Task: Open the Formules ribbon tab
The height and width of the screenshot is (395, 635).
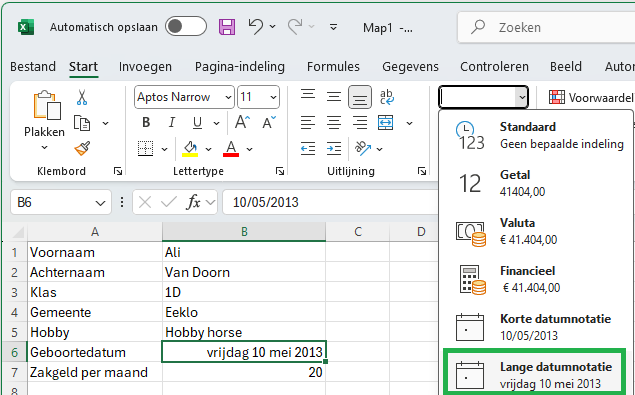Action: point(333,66)
